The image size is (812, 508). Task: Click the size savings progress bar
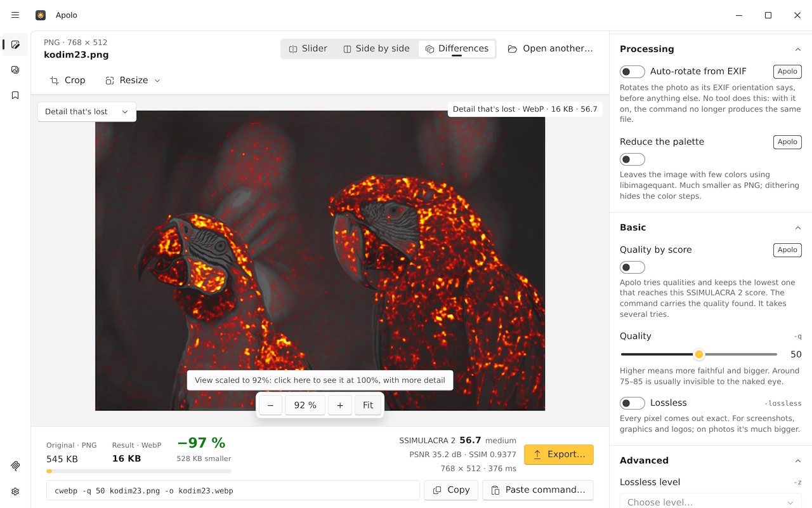pos(139,471)
